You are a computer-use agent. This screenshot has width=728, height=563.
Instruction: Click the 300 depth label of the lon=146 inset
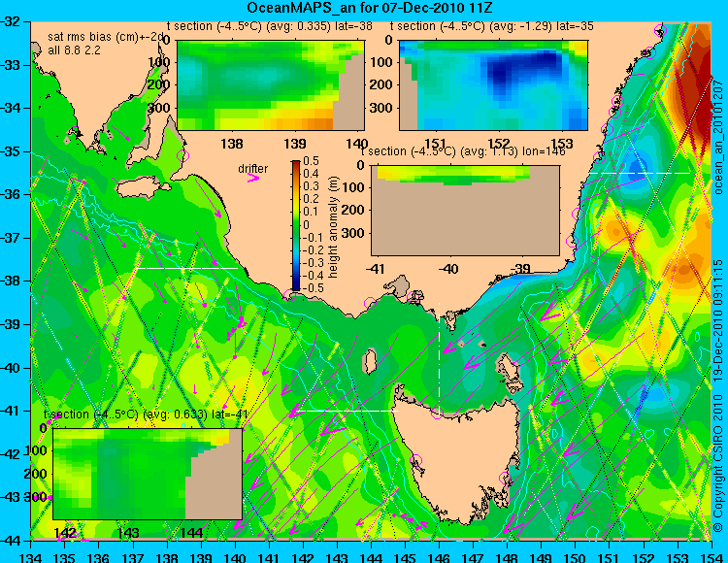(x=355, y=233)
